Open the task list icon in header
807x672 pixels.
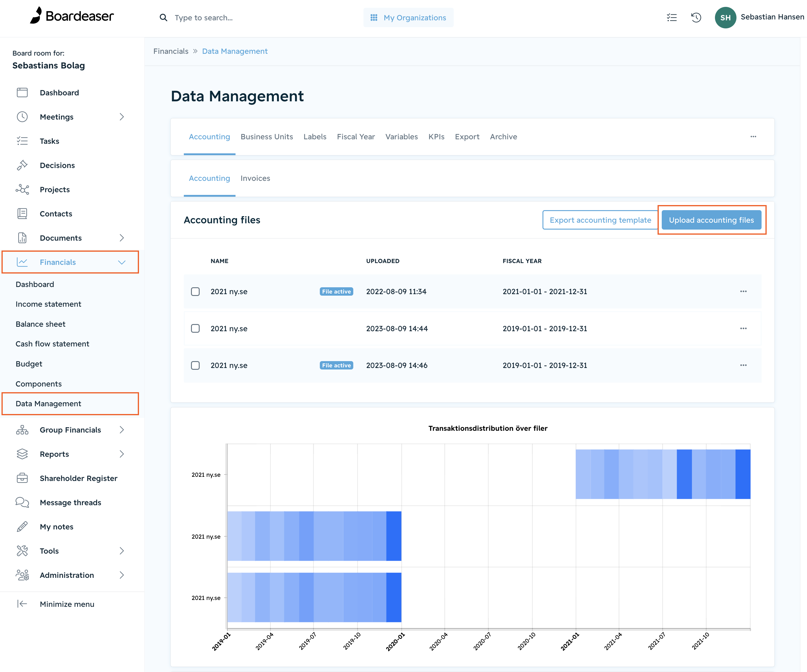point(672,18)
